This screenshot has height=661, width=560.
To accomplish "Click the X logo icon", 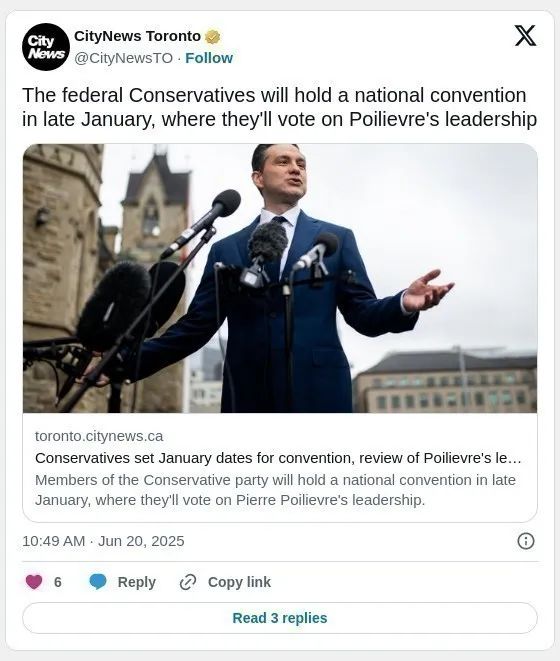I will click(x=525, y=36).
